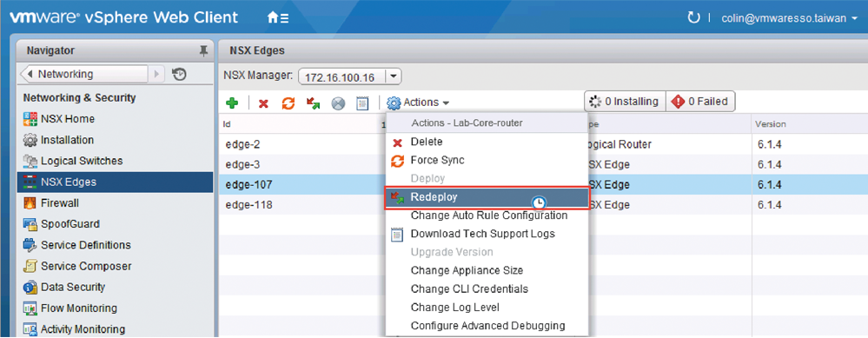The height and width of the screenshot is (338, 868).
Task: Click the orange Force Sync toolbar icon
Action: (x=288, y=103)
